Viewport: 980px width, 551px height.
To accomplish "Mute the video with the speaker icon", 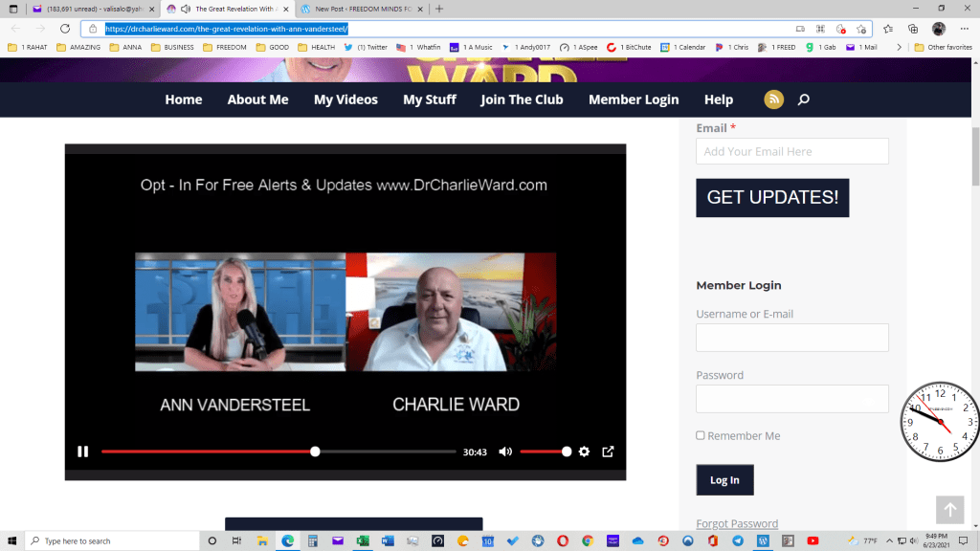I will pos(504,452).
